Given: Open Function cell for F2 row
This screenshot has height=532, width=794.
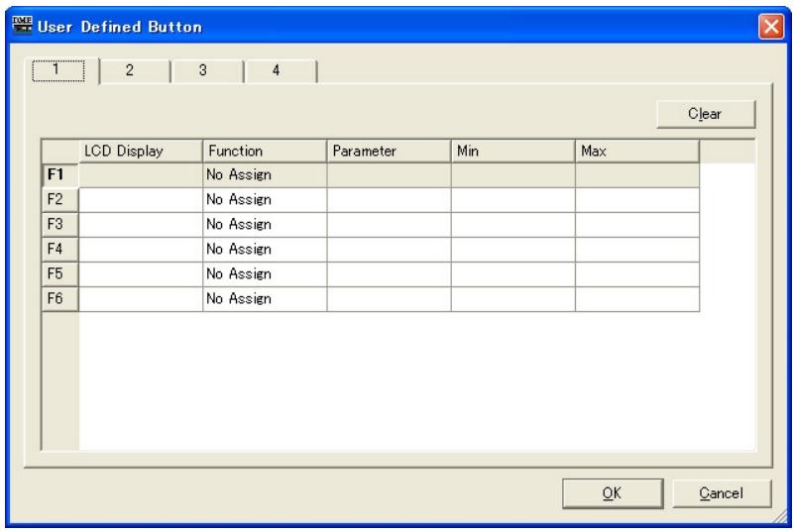Looking at the screenshot, I should (x=265, y=200).
